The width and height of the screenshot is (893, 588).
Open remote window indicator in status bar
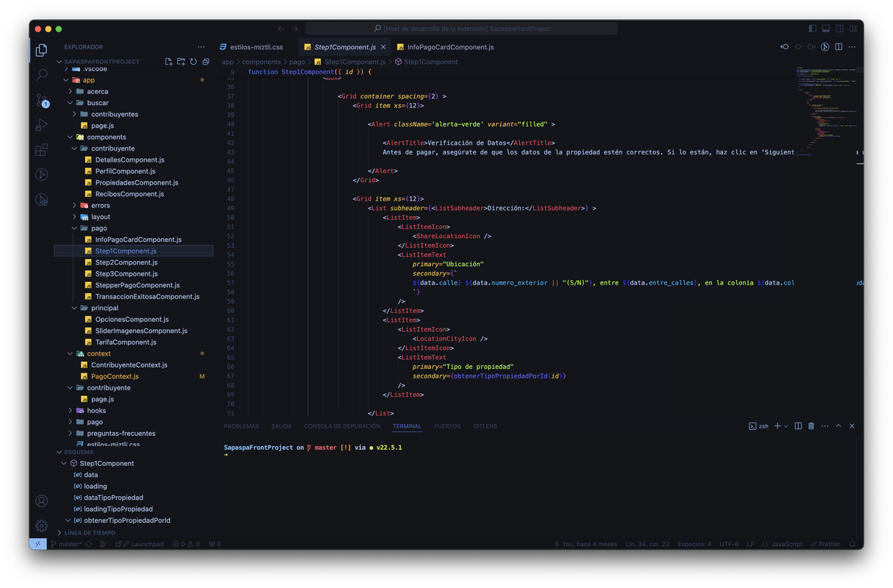38,544
